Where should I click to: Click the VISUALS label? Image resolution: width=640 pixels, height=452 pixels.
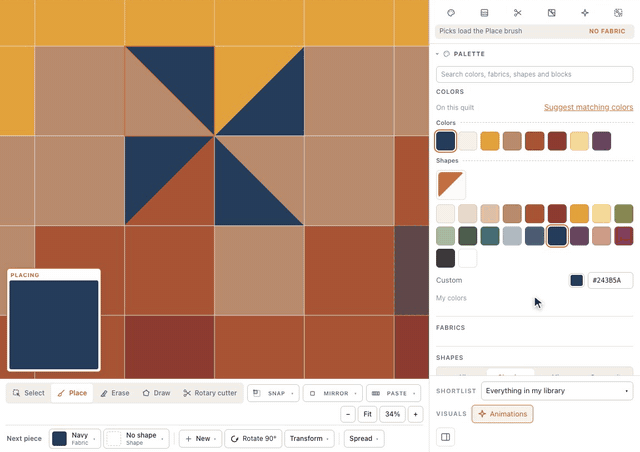pos(451,414)
